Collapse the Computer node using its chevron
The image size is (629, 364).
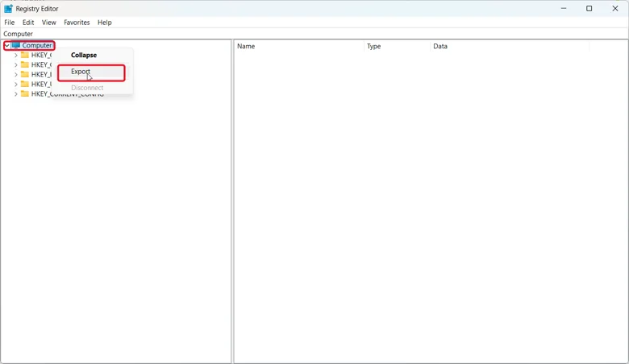(x=6, y=45)
